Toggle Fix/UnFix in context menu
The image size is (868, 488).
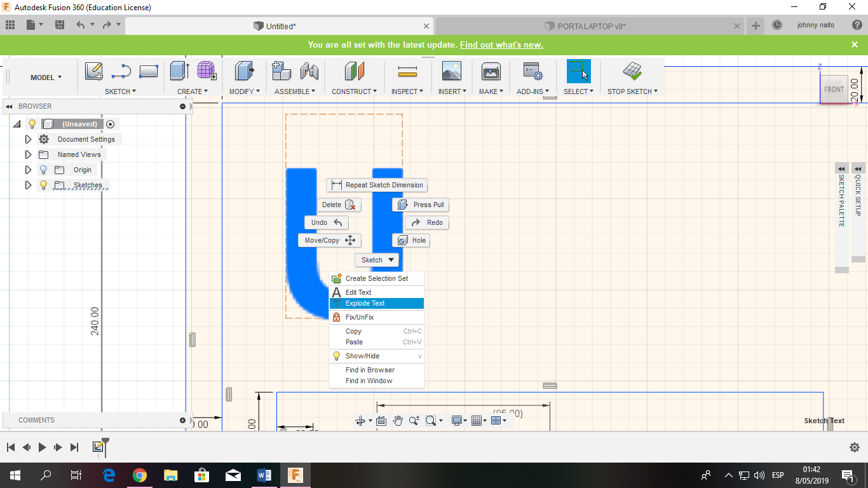(376, 317)
